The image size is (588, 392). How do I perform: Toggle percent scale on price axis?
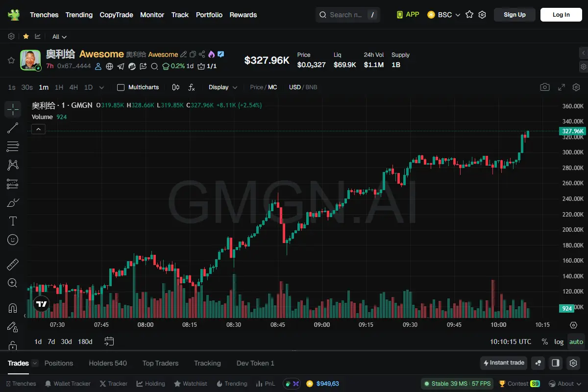[x=544, y=342]
